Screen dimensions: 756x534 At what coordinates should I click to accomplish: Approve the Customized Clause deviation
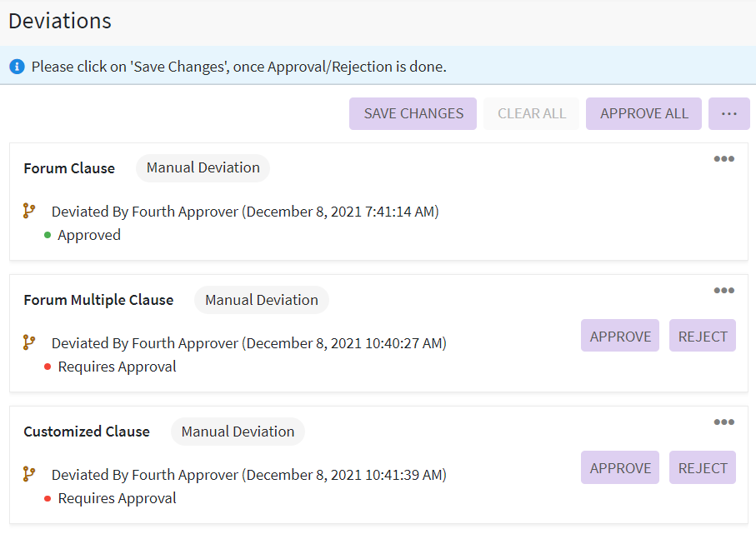point(620,467)
